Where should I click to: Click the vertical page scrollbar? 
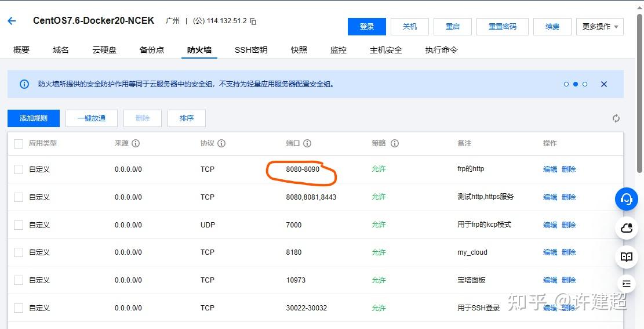(641, 94)
